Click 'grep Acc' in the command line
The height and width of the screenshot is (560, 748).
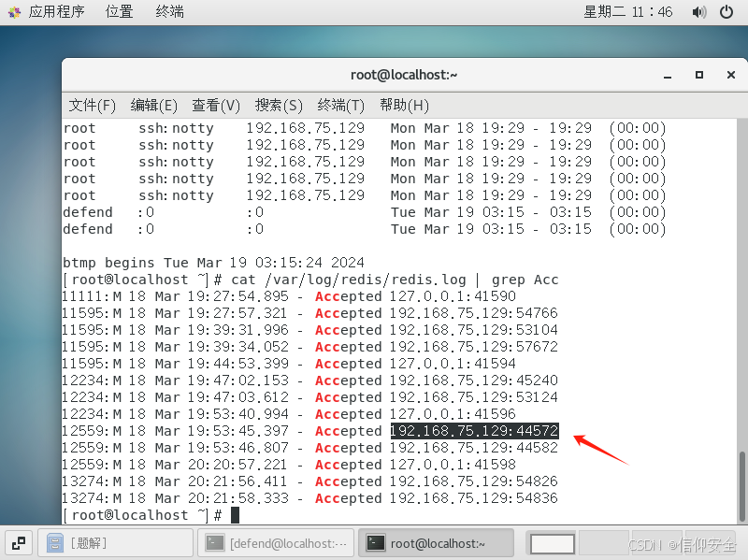tap(525, 280)
